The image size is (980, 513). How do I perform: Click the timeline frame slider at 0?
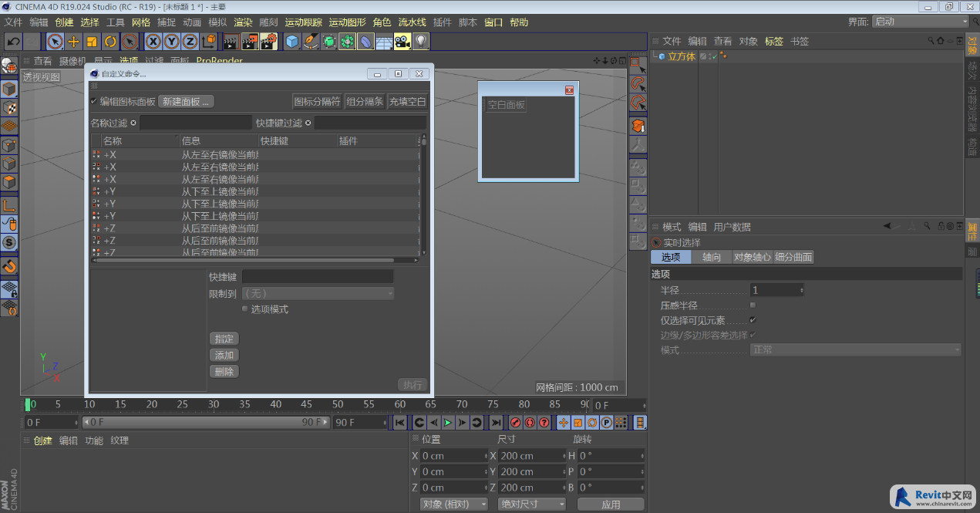point(29,404)
